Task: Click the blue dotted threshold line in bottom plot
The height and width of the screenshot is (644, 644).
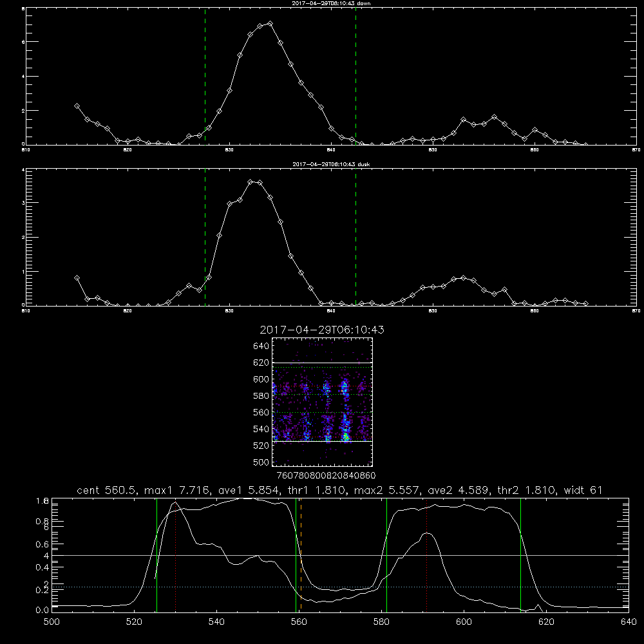Action: tap(340, 587)
